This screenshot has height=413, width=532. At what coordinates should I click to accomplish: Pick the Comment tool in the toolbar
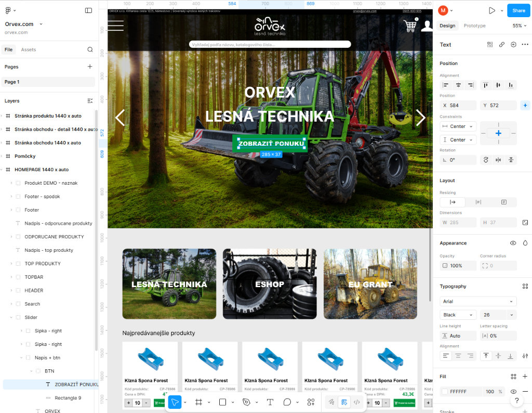pyautogui.click(x=287, y=402)
